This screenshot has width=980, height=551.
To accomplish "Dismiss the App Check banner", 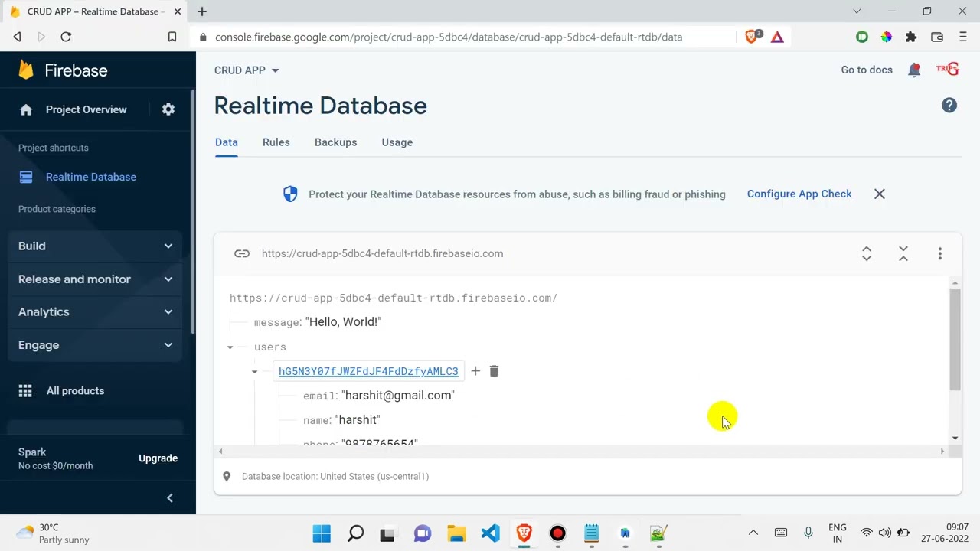I will click(880, 194).
